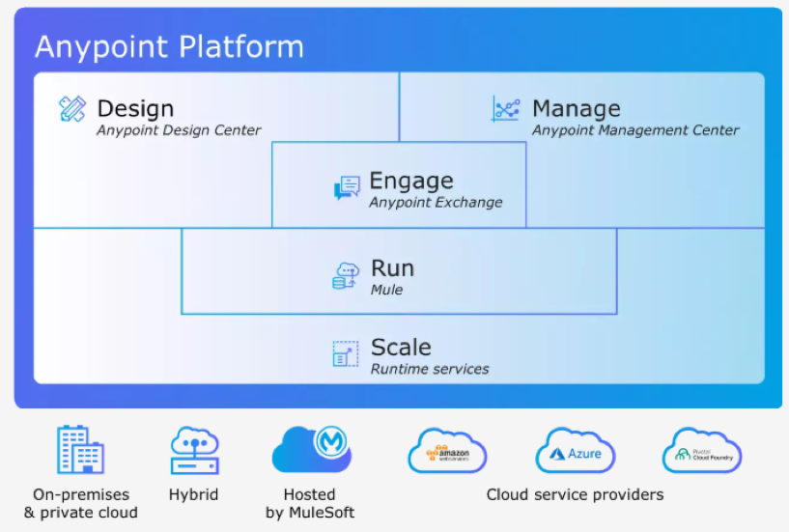Select the Hybrid cloud server icon

pyautogui.click(x=194, y=451)
